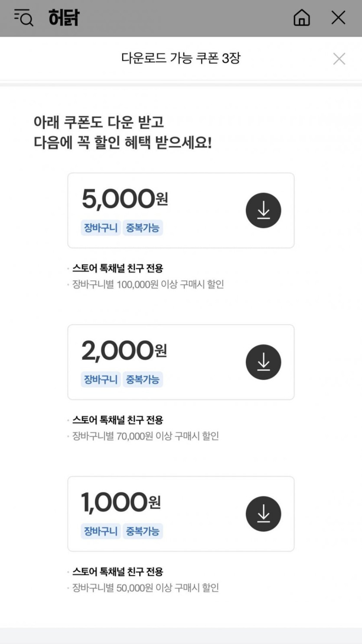The height and width of the screenshot is (644, 362).
Task: Tap the 50,000원 minimum purchase condition
Action: 145,588
